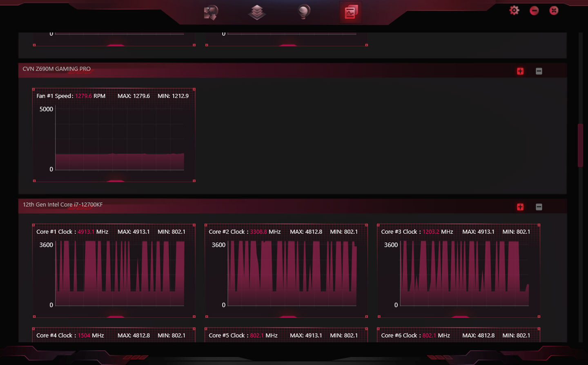
Task: Select the Core #6 Clock label
Action: click(401, 335)
